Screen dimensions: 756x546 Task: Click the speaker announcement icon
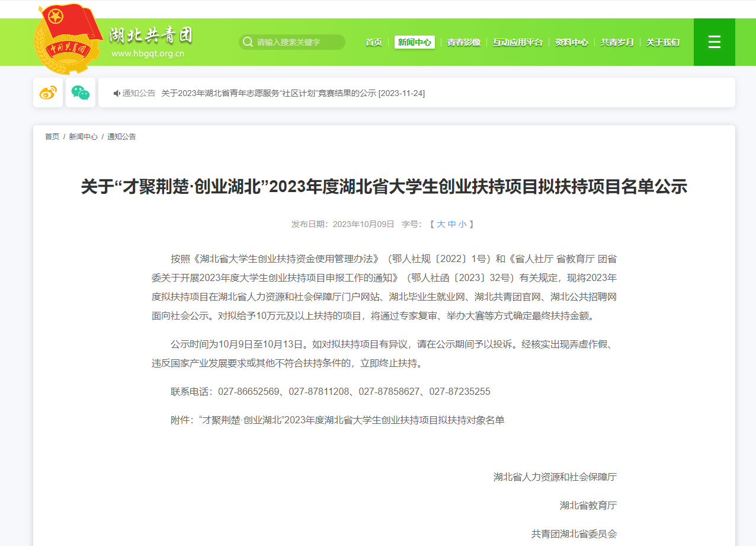[117, 94]
